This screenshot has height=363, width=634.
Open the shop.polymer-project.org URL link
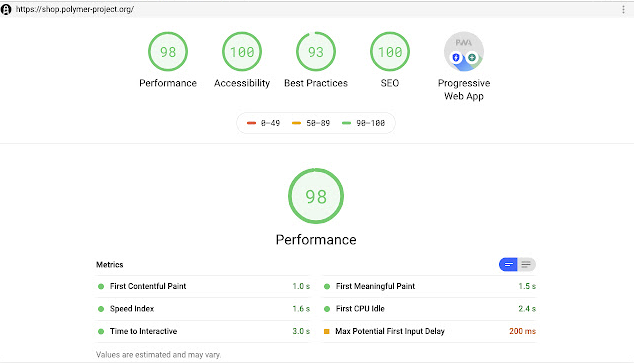(75, 9)
